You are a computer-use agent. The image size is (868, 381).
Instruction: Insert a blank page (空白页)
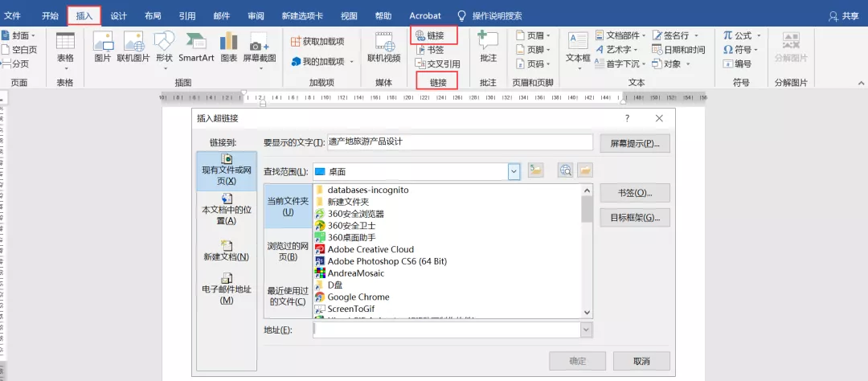tap(18, 50)
